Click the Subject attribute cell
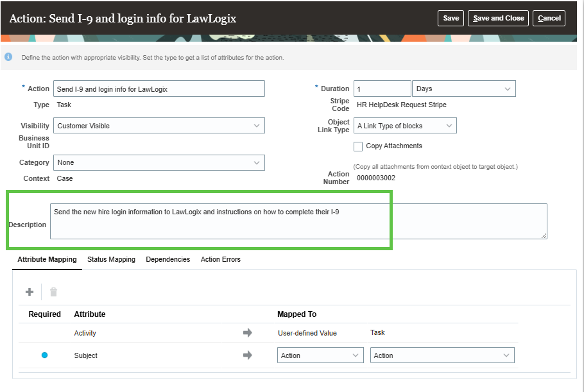 tap(85, 355)
